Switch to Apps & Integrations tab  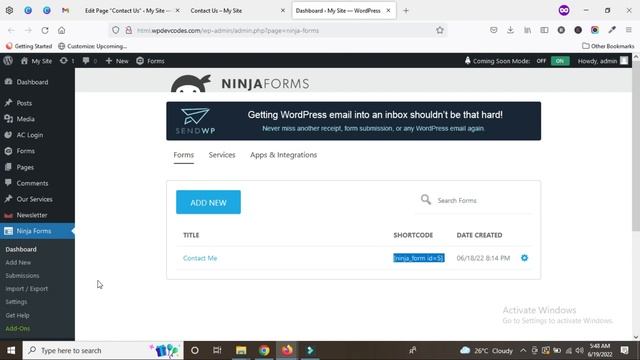283,155
